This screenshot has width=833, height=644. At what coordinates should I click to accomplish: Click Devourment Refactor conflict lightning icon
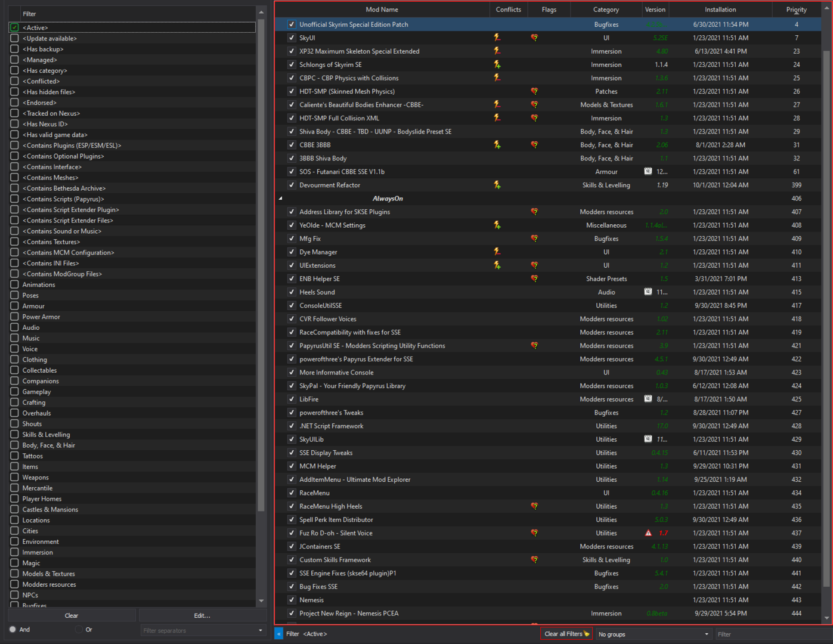(x=497, y=185)
